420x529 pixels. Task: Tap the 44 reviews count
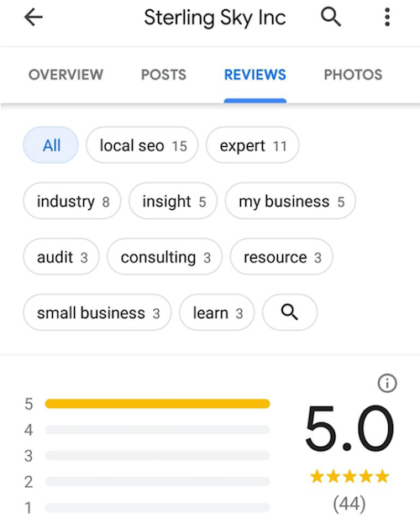coord(349,504)
